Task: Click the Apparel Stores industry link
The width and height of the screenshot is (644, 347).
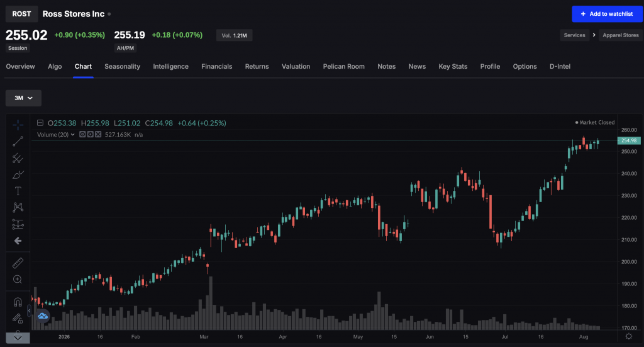Action: click(x=621, y=35)
